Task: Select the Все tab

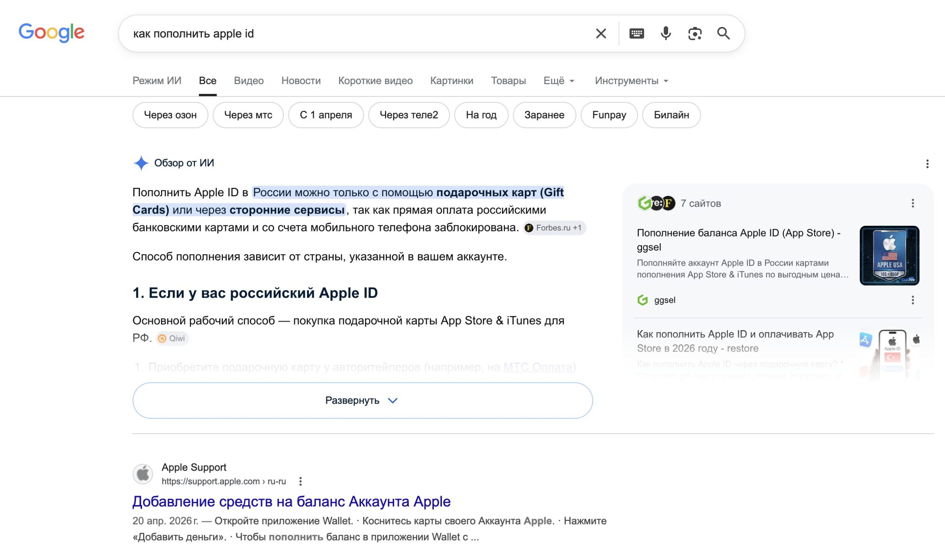Action: pos(208,81)
